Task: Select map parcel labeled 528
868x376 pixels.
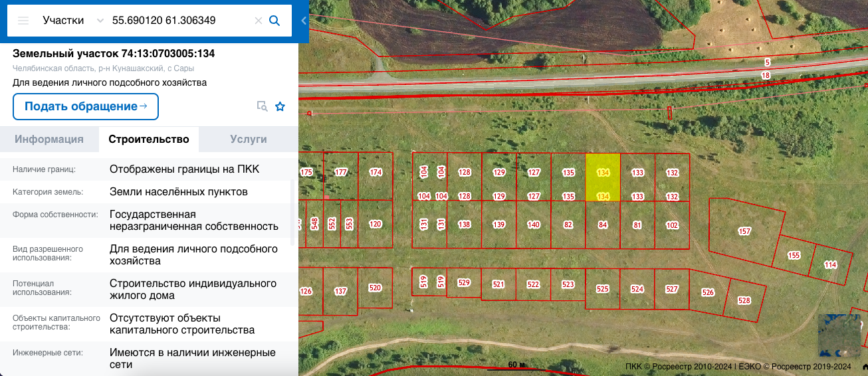Action: coord(744,301)
